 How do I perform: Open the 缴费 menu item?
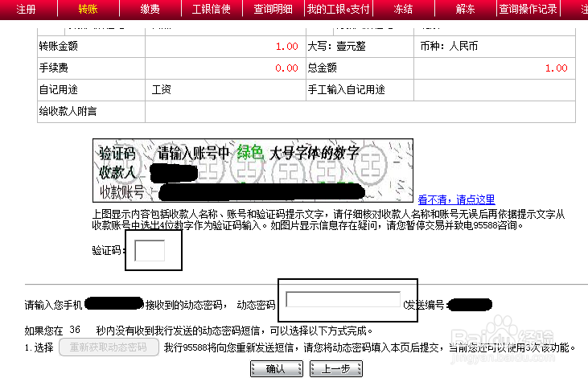coord(150,9)
